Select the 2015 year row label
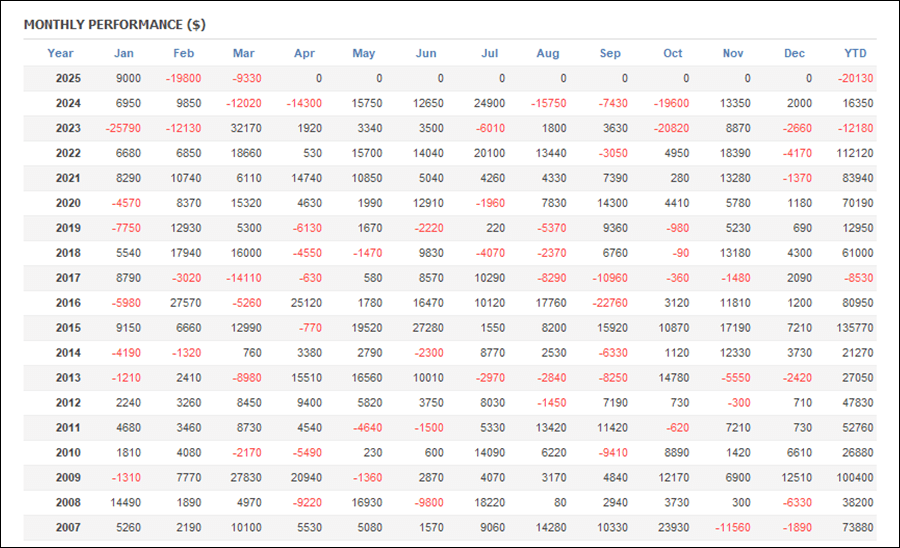The height and width of the screenshot is (548, 900). point(68,328)
